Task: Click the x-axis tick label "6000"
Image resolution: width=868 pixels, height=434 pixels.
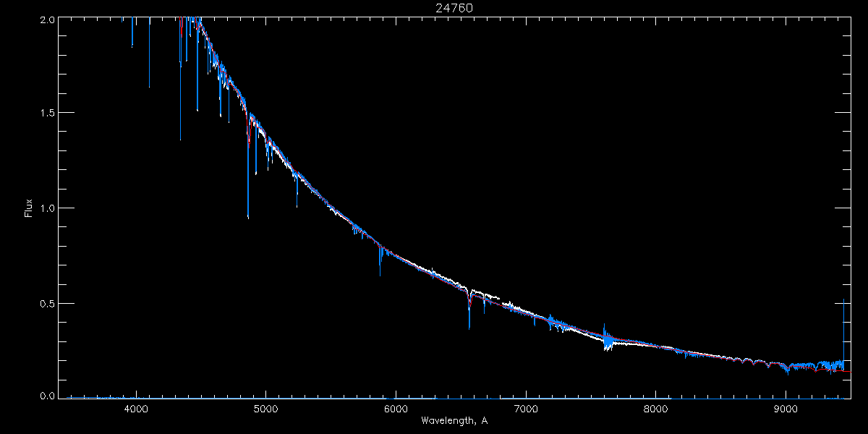Action: 396,409
